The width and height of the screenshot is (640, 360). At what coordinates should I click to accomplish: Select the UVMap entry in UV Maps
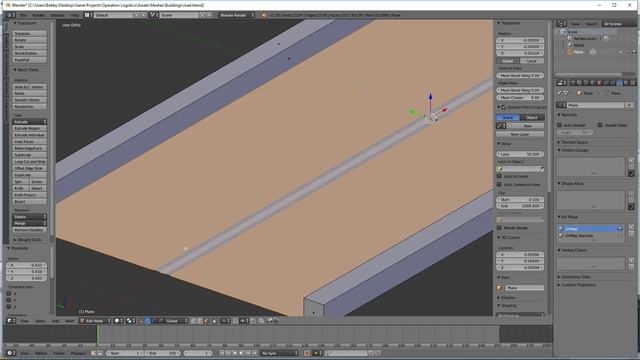click(591, 229)
